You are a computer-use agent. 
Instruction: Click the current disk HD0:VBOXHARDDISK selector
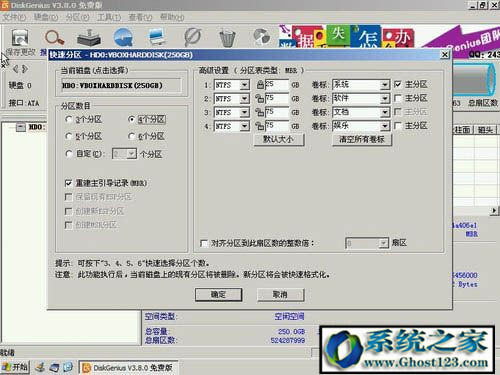[x=121, y=85]
